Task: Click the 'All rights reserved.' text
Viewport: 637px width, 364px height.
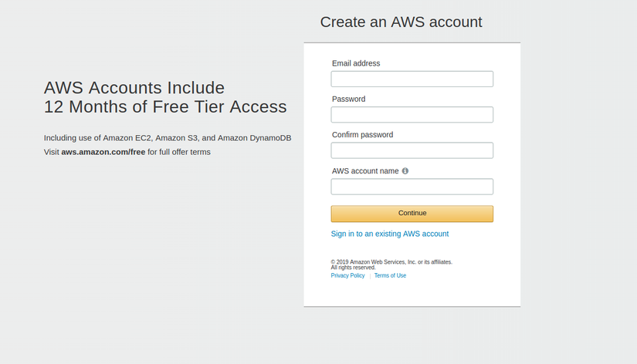Action: pyautogui.click(x=353, y=268)
